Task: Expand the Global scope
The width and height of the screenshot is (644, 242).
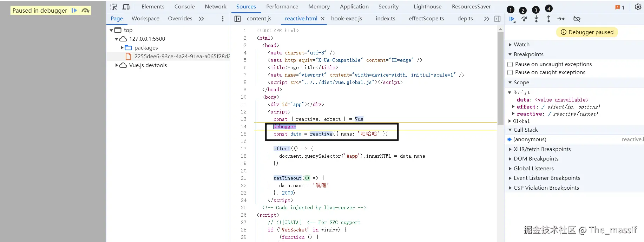Action: [510, 121]
